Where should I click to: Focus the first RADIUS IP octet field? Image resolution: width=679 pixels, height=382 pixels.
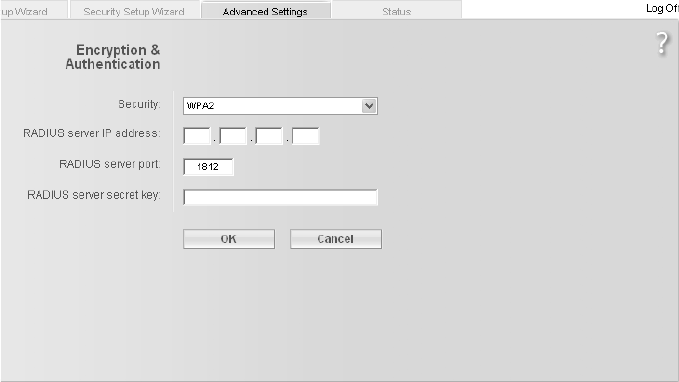coord(197,136)
